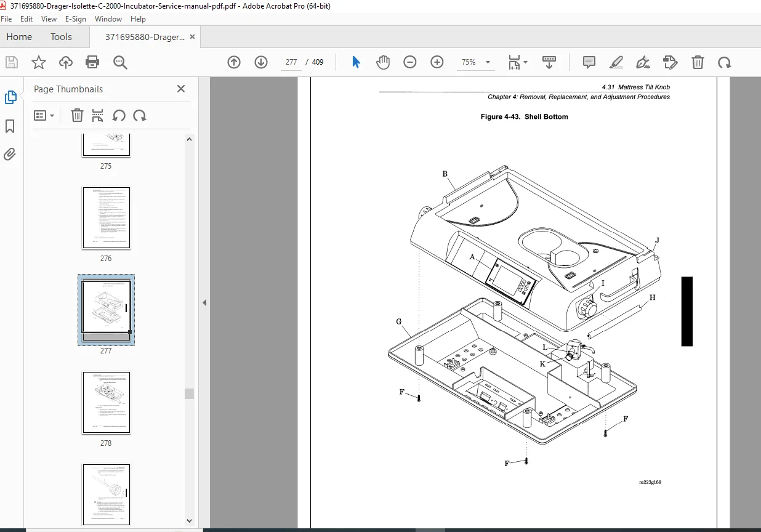The image size is (761, 532).
Task: Select page 275 thumbnail
Action: pyautogui.click(x=107, y=145)
